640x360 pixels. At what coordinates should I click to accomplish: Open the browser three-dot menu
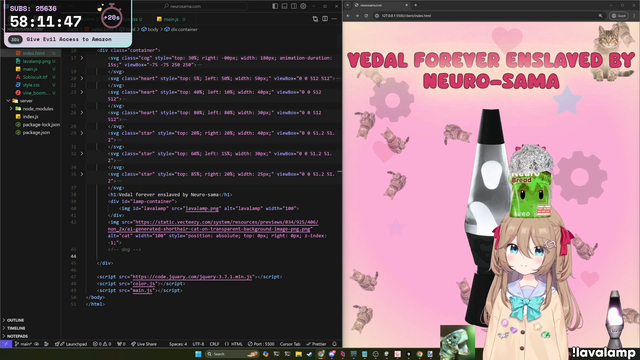634,16
